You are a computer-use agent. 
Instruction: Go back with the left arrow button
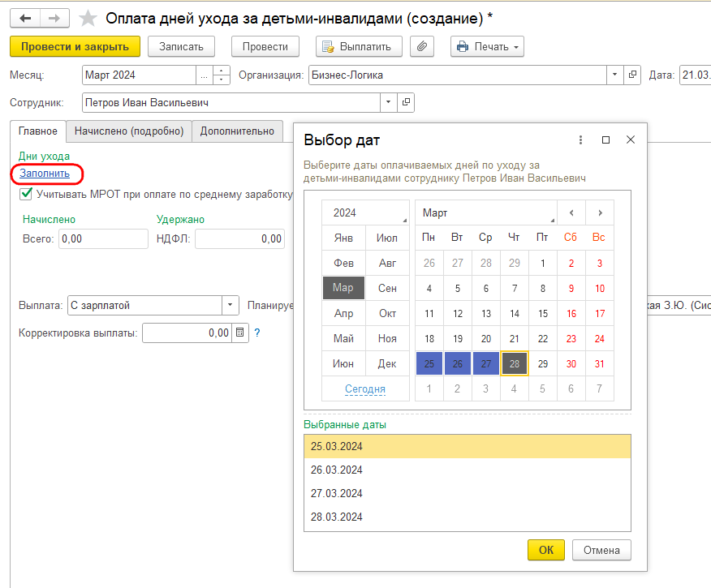tap(25, 18)
